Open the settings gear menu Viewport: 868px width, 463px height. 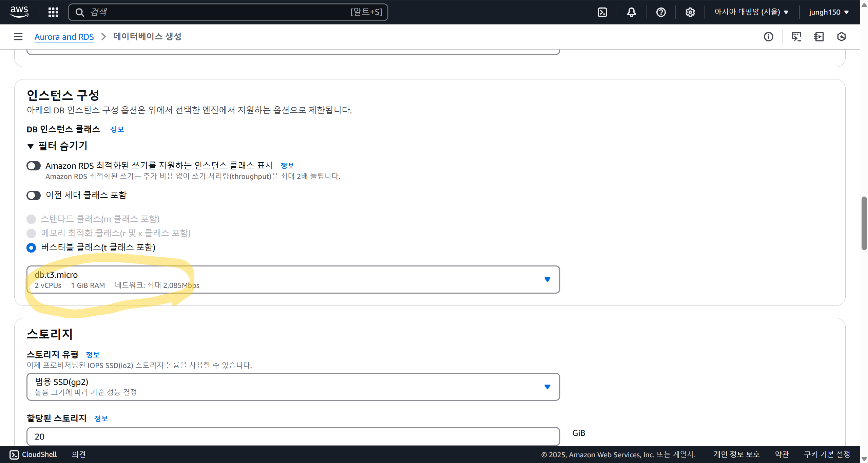click(x=690, y=12)
